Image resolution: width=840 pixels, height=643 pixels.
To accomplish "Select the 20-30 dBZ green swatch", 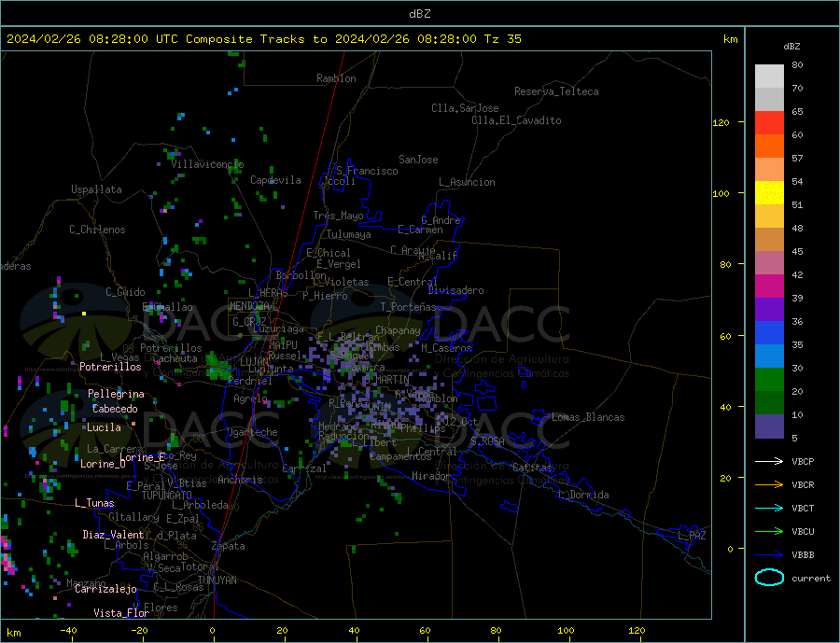I will [x=769, y=380].
